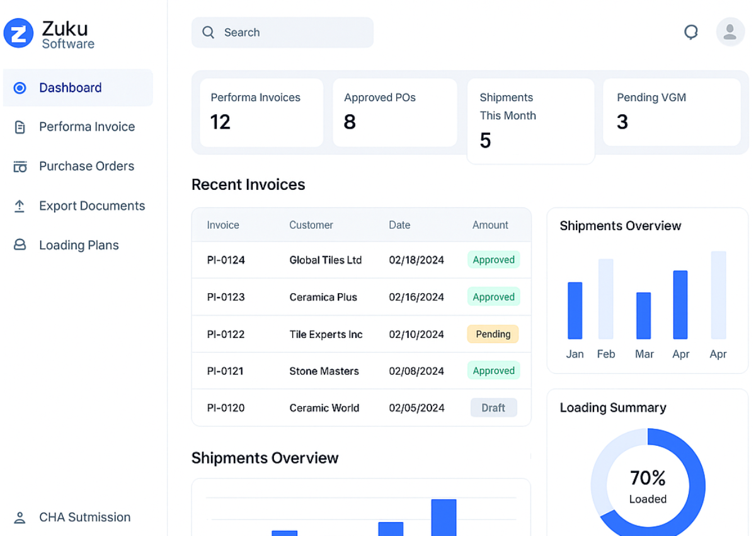Open the notification bell icon
Viewport: 756px width, 536px height.
tap(691, 32)
